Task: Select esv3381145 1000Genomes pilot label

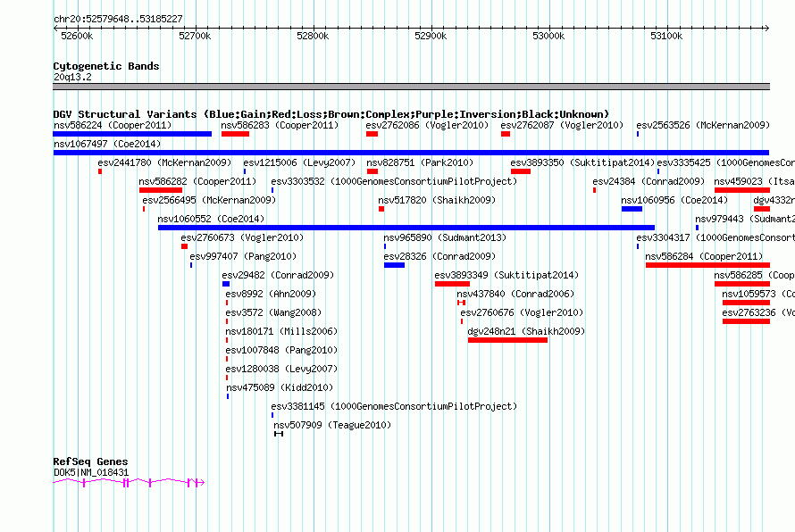Action: 394,406
